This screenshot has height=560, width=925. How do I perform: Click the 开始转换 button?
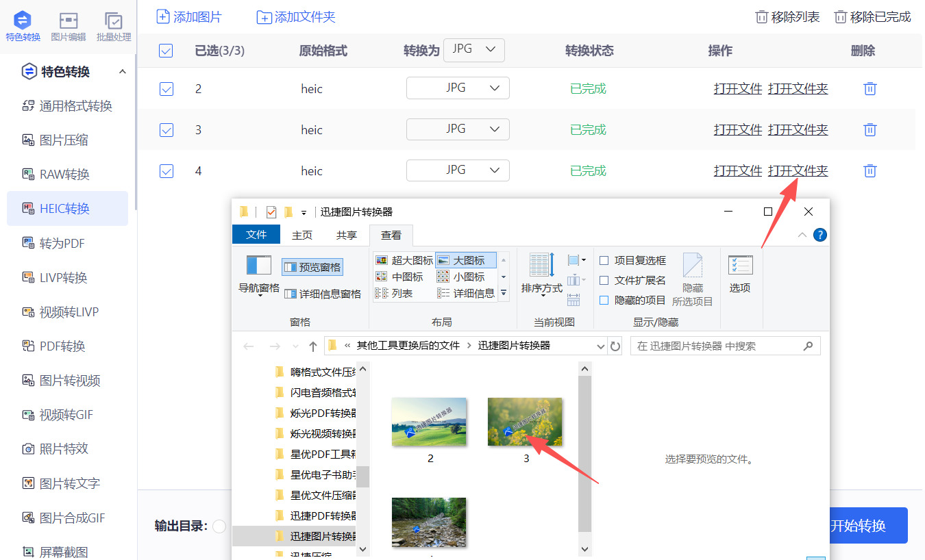(868, 526)
